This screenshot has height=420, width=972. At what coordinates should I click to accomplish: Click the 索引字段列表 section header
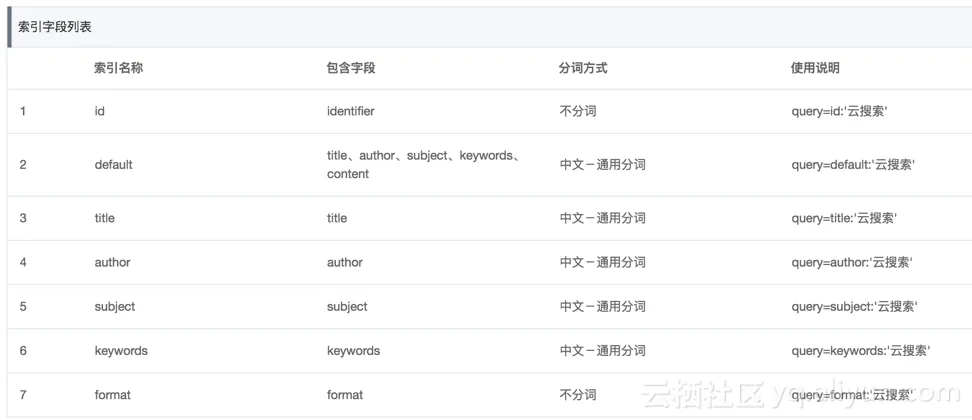55,28
